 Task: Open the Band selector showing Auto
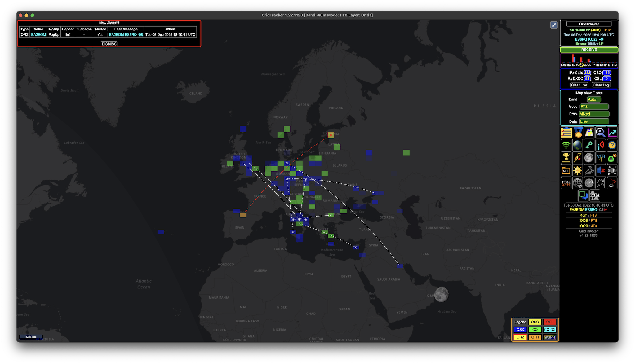pyautogui.click(x=593, y=99)
